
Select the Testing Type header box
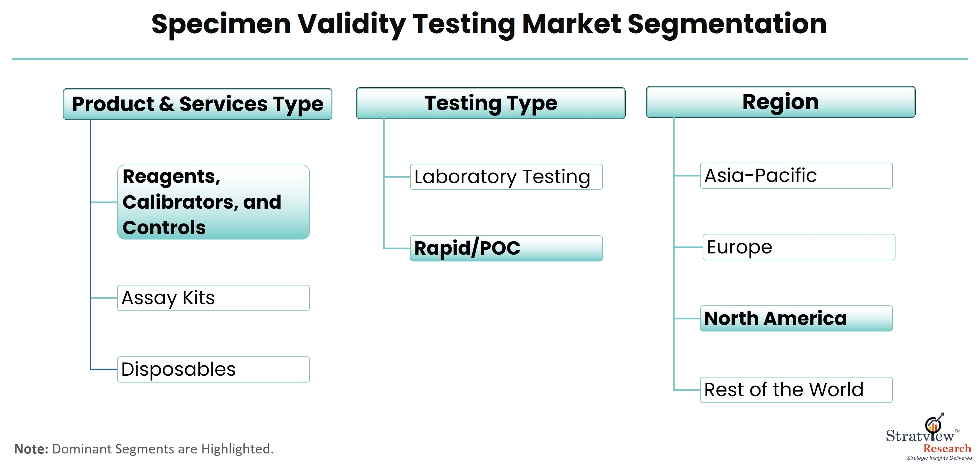click(491, 103)
